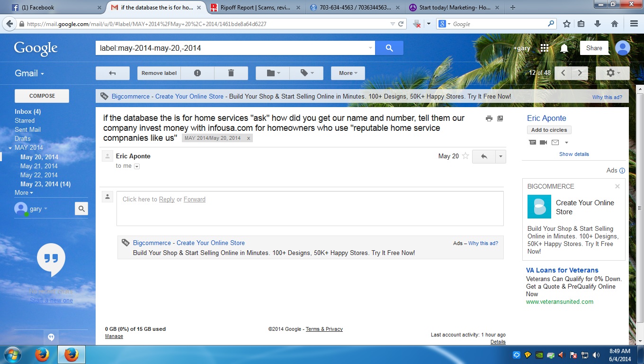Open the settings gear menu
Image resolution: width=644 pixels, height=364 pixels.
pos(613,73)
